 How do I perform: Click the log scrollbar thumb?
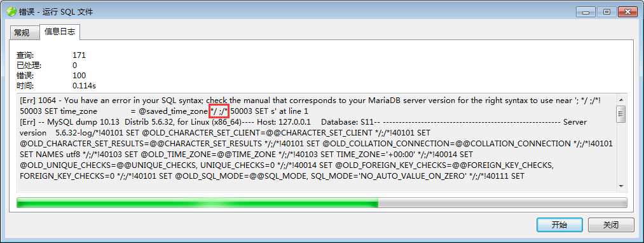[621, 114]
